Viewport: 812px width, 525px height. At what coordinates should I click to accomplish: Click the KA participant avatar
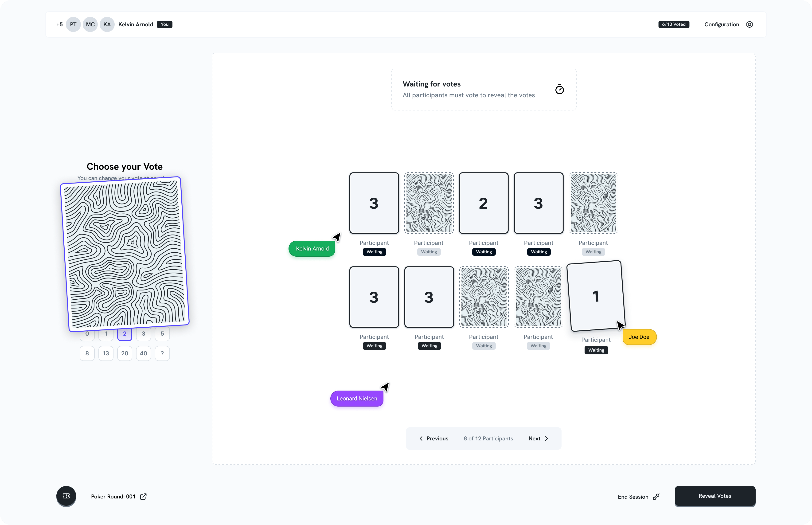point(107,24)
